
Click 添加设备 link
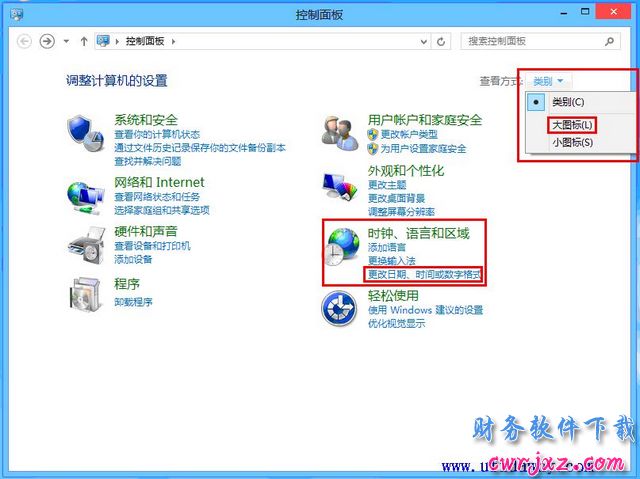click(133, 259)
